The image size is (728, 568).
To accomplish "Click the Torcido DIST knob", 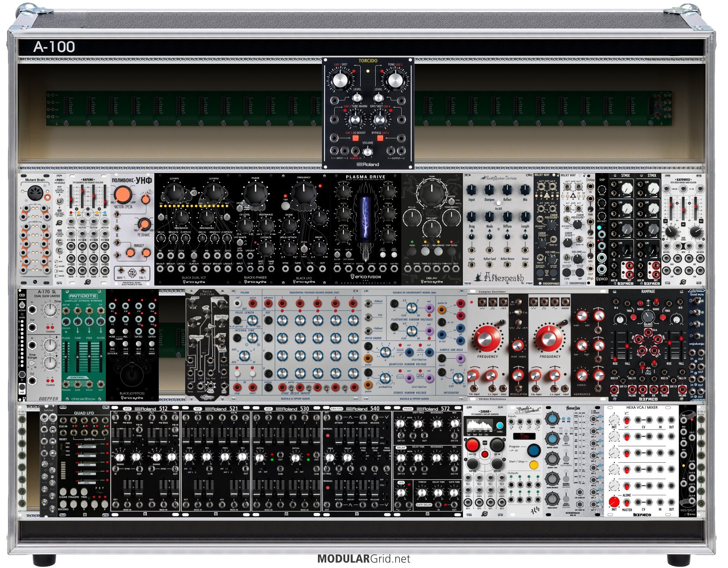I will [340, 80].
